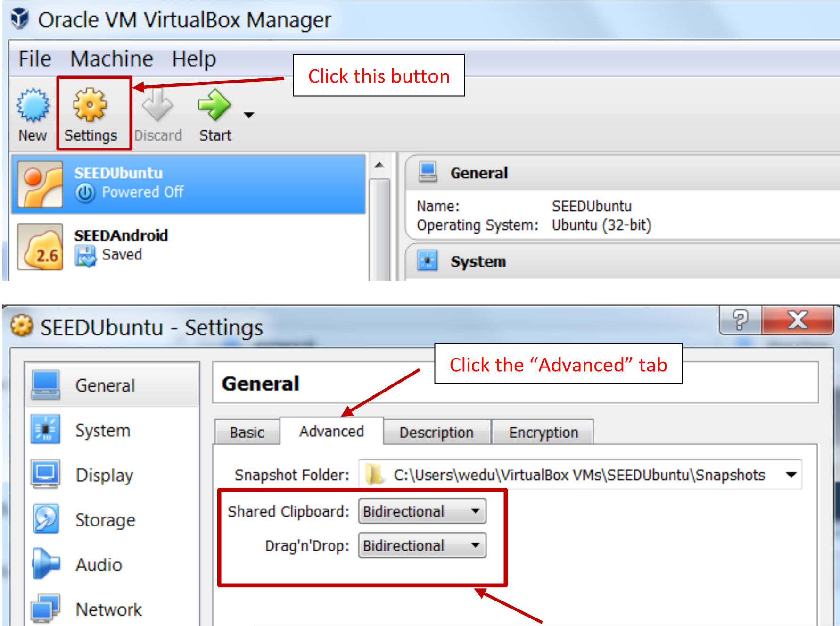Screen dimensions: 840x626
Task: Open Settings via the orange gear icon
Action: [x=90, y=104]
